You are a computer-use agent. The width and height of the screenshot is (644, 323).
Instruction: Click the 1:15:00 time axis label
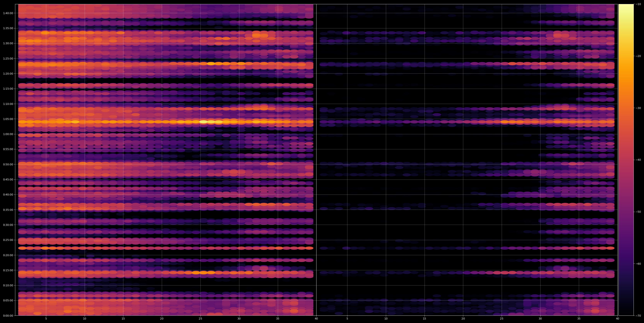[8, 89]
